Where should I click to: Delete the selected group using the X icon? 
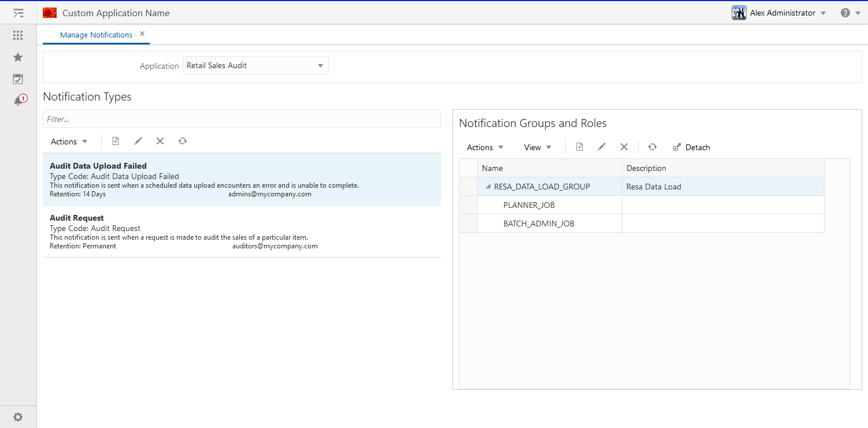(624, 147)
